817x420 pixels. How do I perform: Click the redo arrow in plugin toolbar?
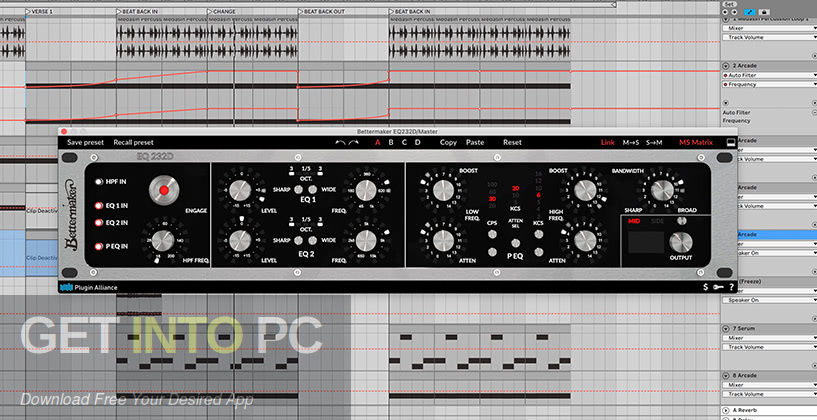tap(354, 142)
